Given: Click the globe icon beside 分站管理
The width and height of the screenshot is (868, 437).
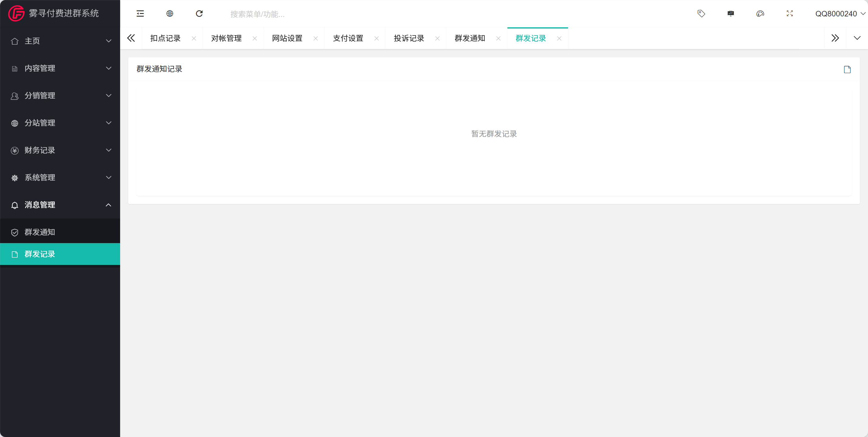Looking at the screenshot, I should 15,124.
